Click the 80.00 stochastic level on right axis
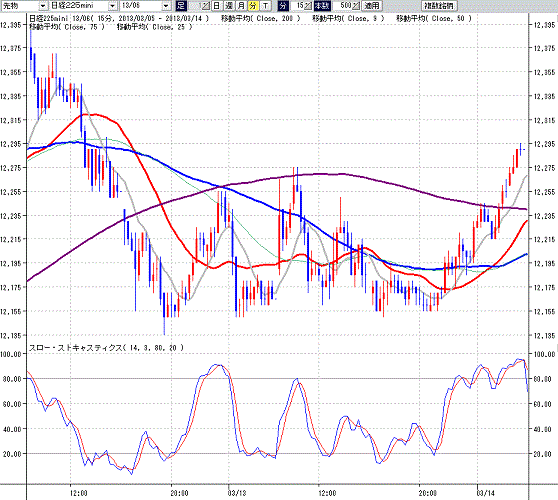Image resolution: width=558 pixels, height=500 pixels. [543, 379]
